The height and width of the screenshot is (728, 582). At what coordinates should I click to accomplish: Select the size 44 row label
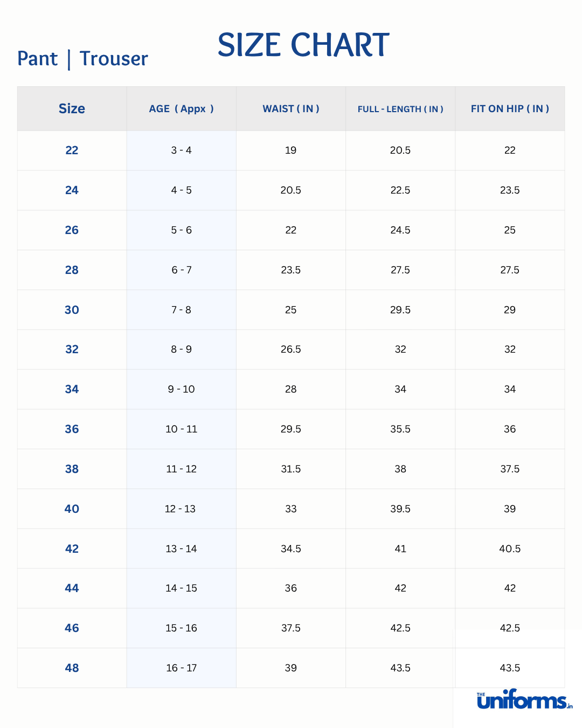[72, 588]
